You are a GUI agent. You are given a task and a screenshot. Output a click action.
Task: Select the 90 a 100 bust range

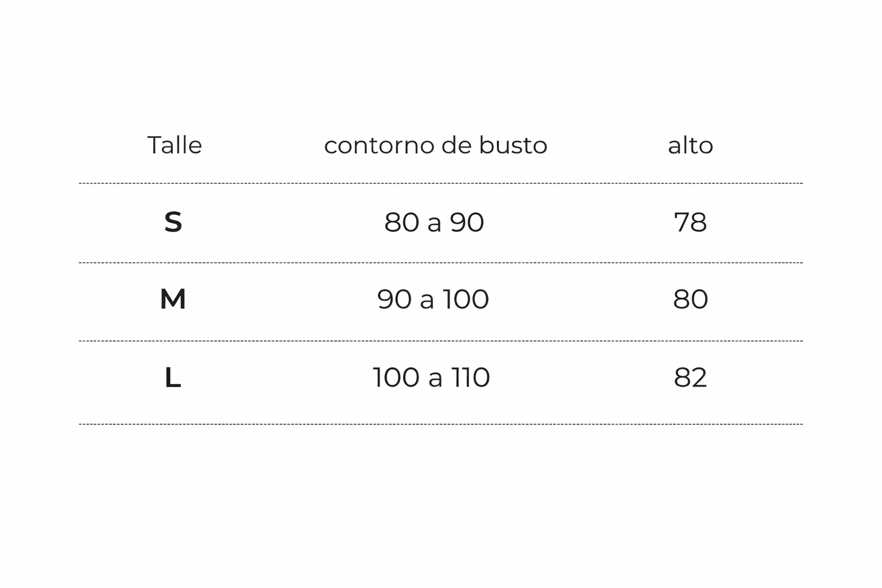433,299
